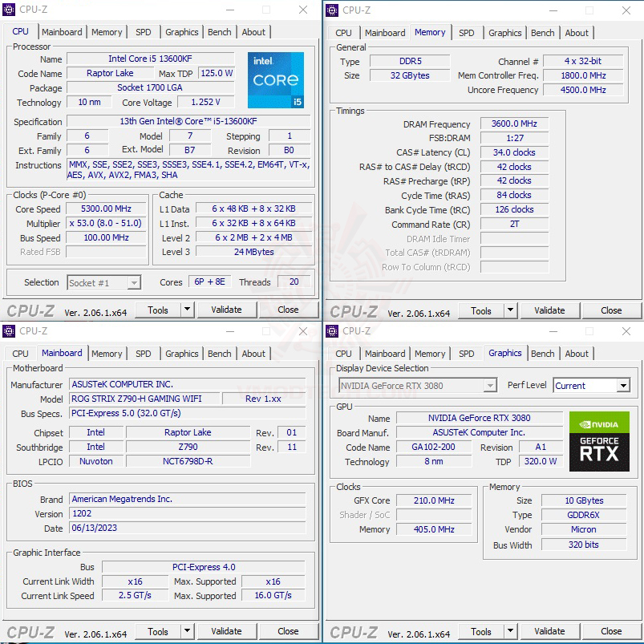Click the NVIDIA GeForce RTX logo badge
Image resolution: width=644 pixels, height=644 pixels.
pyautogui.click(x=599, y=441)
